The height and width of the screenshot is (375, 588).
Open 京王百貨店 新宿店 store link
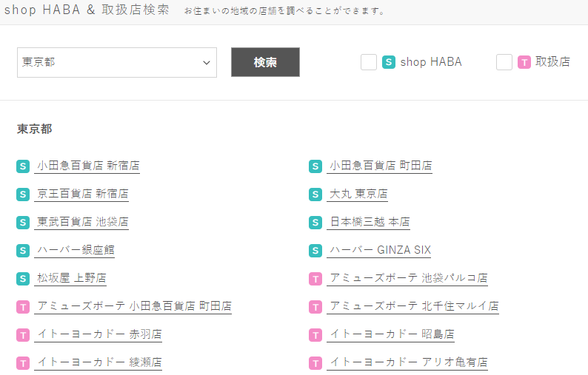pos(81,194)
